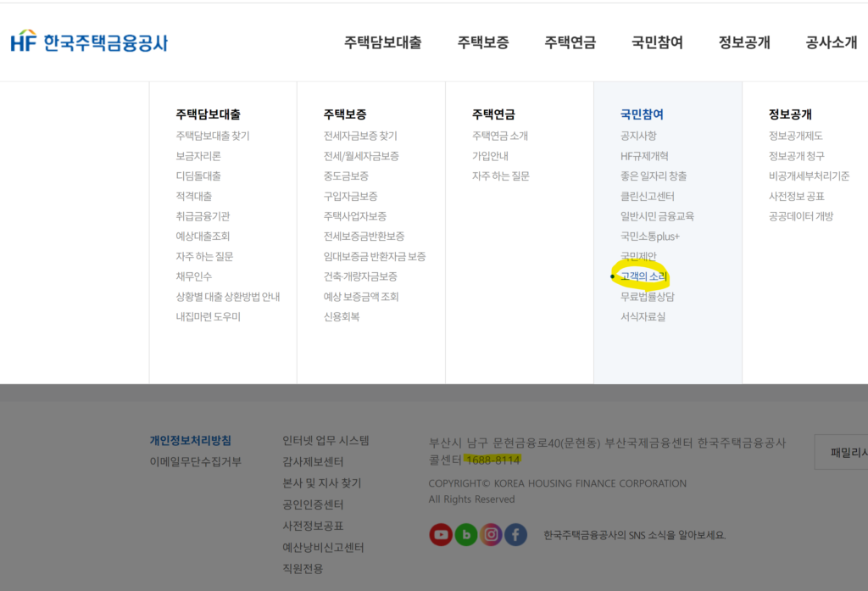Go to 가입안내
868x591 pixels.
click(490, 156)
